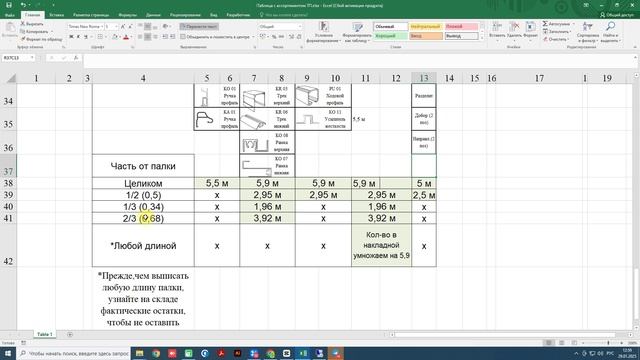Open the font name dropdown

point(102,27)
